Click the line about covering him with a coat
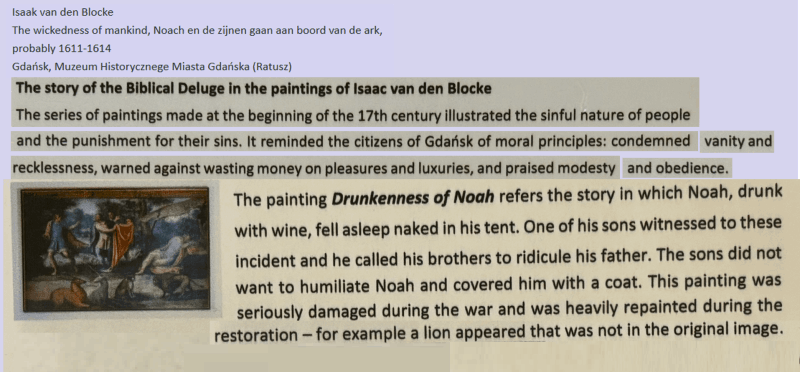The height and width of the screenshot is (372, 800). 508,284
